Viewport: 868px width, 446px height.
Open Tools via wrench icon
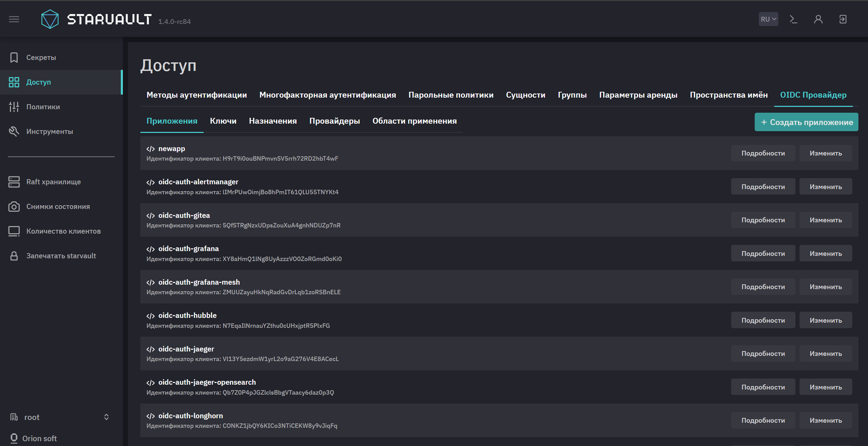coord(14,132)
